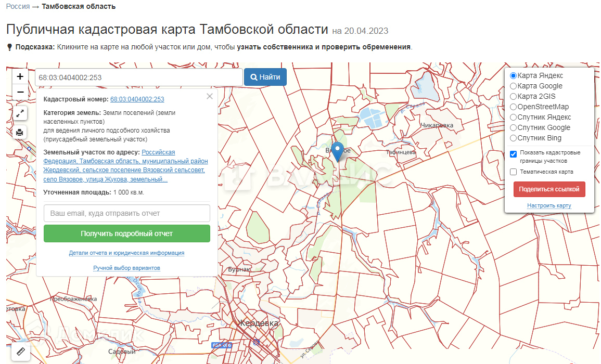Click Преображеновка label on map
601x364 pixels.
tap(73, 299)
